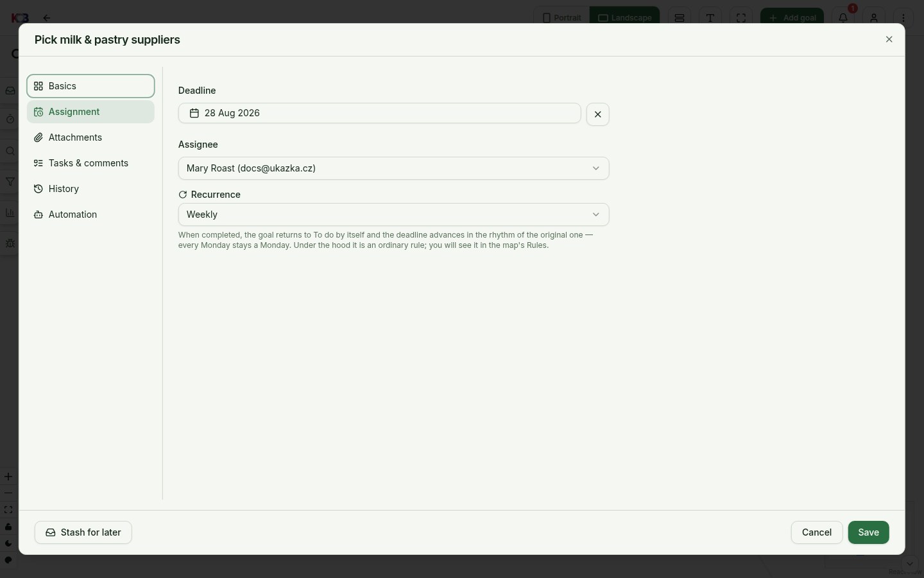This screenshot has height=578, width=924.
Task: Click the inbox icon in the left sidebar
Action: click(x=10, y=91)
